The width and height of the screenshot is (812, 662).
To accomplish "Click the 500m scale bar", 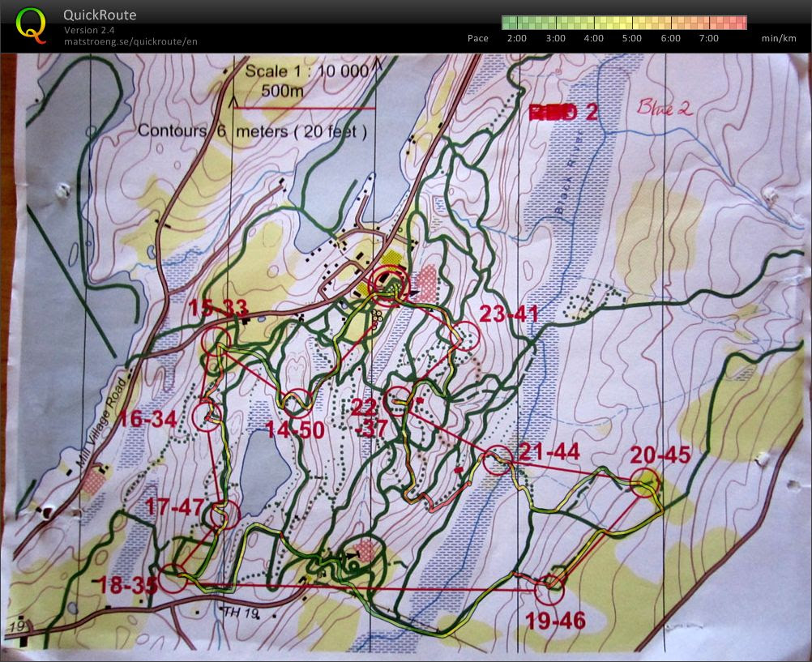I will point(304,108).
